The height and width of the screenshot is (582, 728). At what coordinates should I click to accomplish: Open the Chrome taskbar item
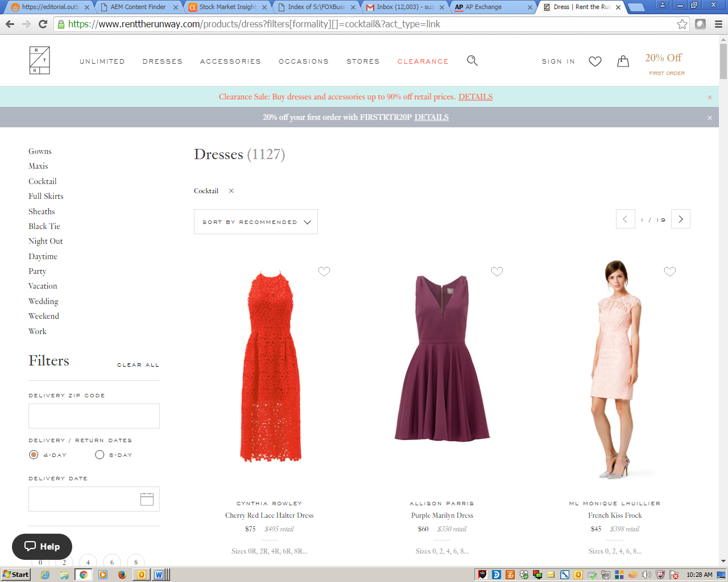pos(83,575)
